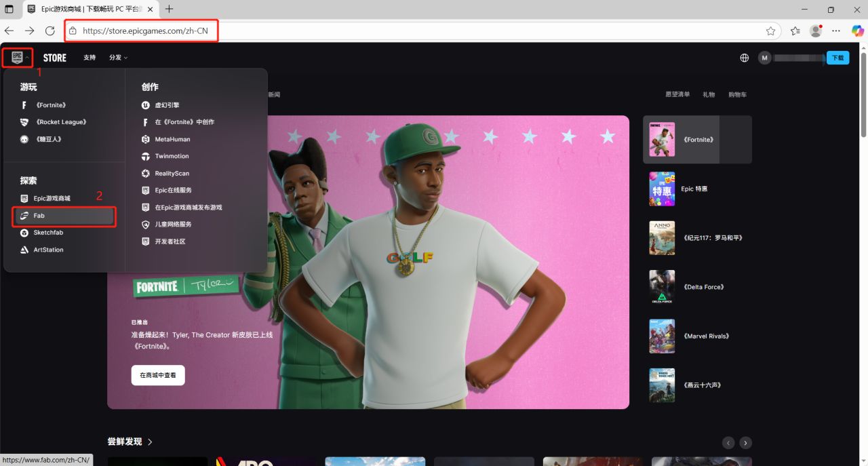This screenshot has height=466, width=868.
Task: Click the user avatar M icon
Action: coord(765,58)
